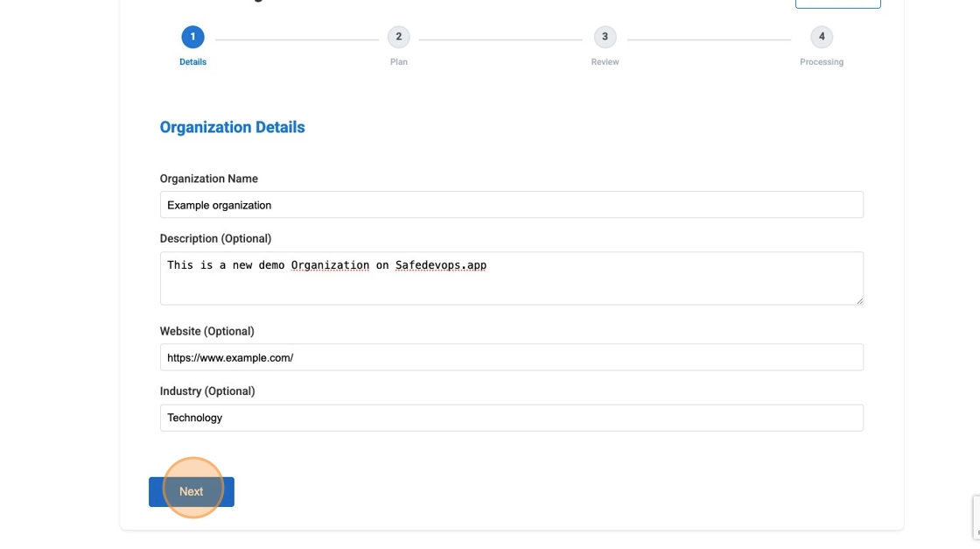Image resolution: width=980 pixels, height=549 pixels.
Task: Click inside the Description text area
Action: [511, 276]
